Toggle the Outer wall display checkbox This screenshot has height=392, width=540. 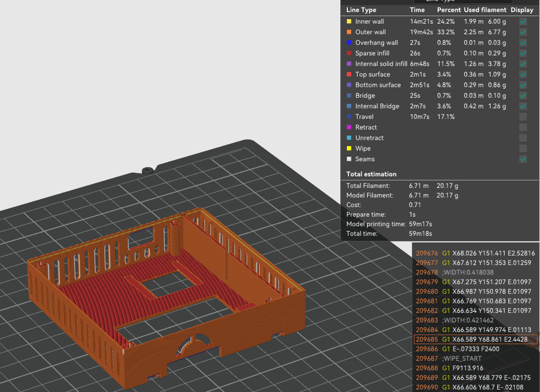[x=523, y=32]
